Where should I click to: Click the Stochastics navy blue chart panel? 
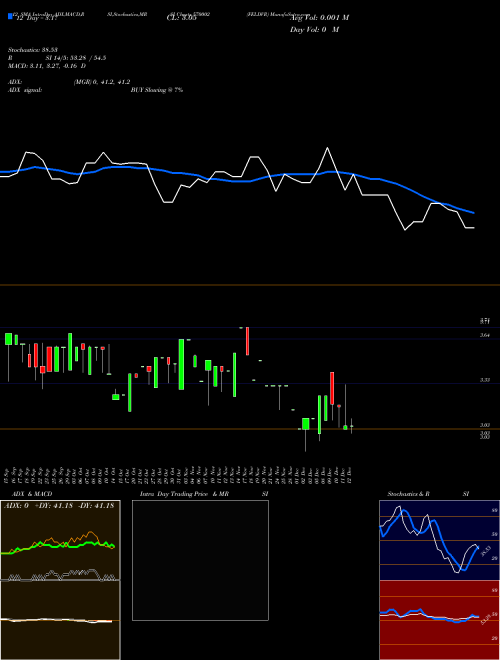click(439, 540)
